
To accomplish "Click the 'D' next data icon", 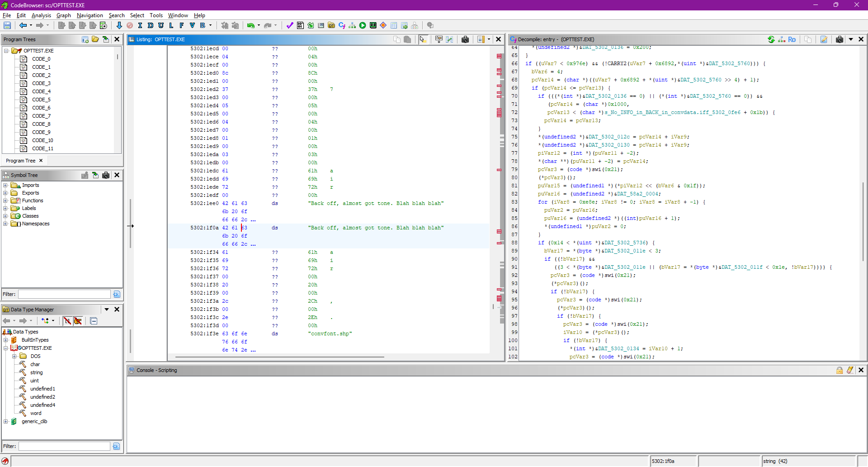I will click(151, 25).
